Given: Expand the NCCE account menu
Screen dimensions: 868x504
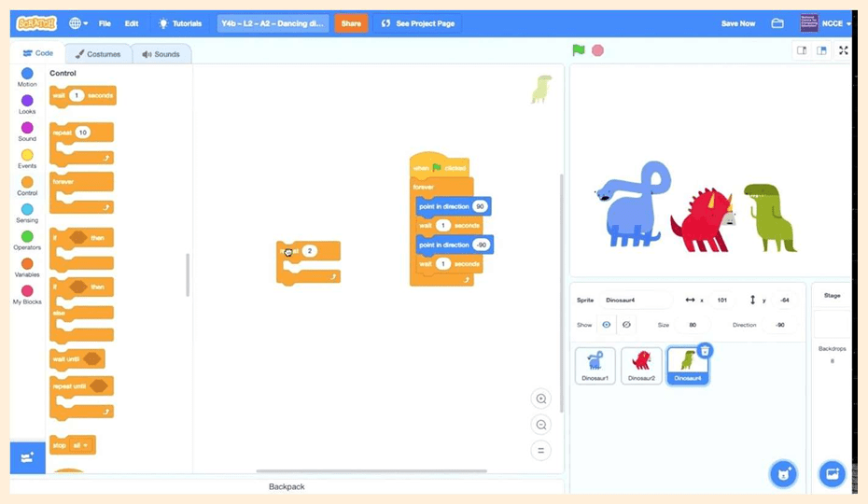Looking at the screenshot, I should (825, 23).
